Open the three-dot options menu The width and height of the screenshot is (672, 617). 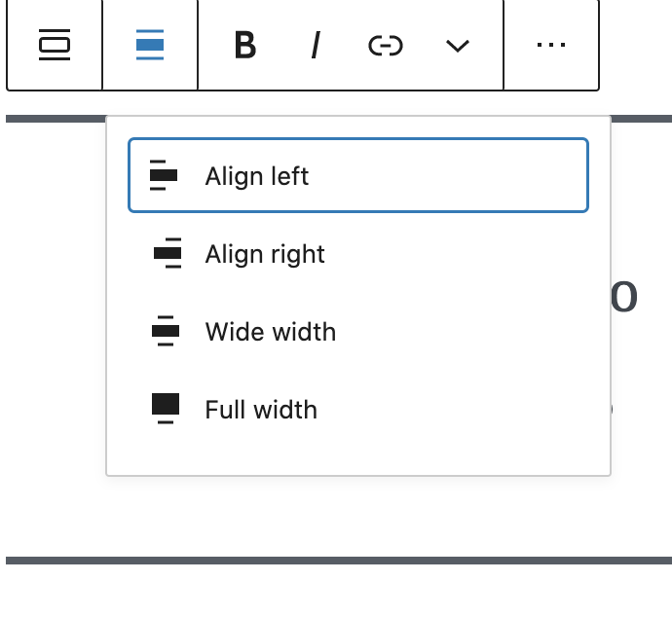coord(551,45)
